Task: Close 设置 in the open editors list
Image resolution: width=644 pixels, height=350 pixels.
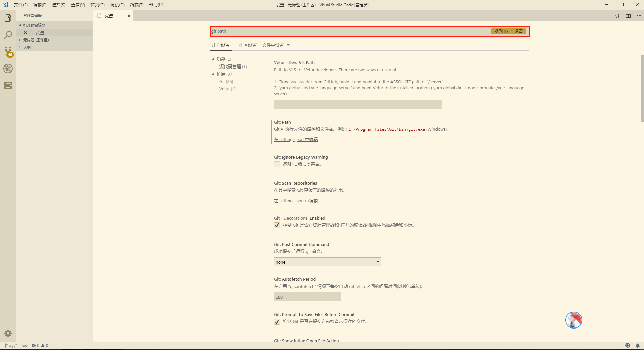Action: [x=25, y=33]
